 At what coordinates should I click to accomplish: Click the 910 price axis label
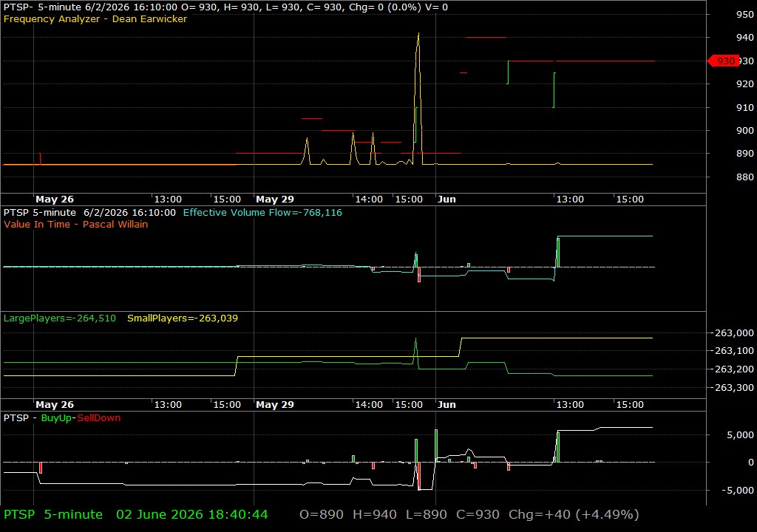tap(745, 107)
